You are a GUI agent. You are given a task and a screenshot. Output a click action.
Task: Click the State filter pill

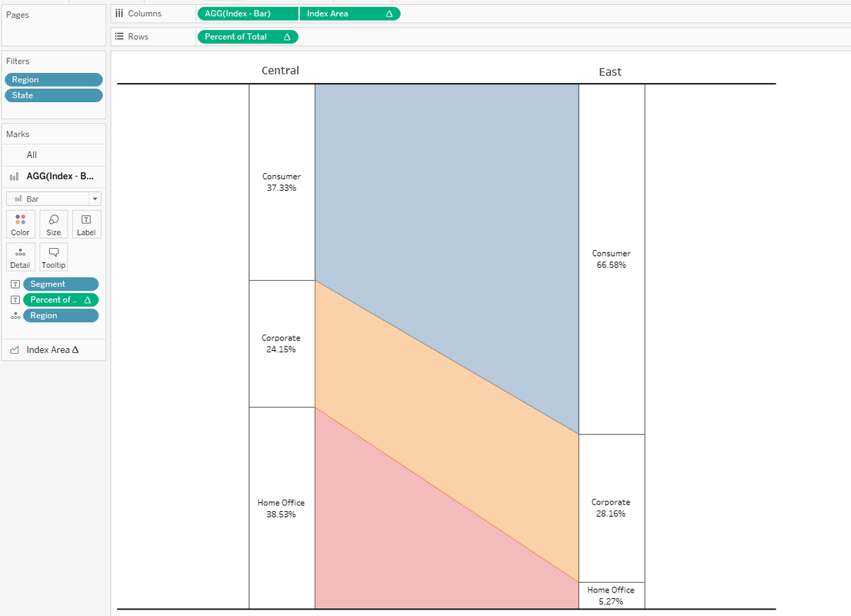[54, 96]
